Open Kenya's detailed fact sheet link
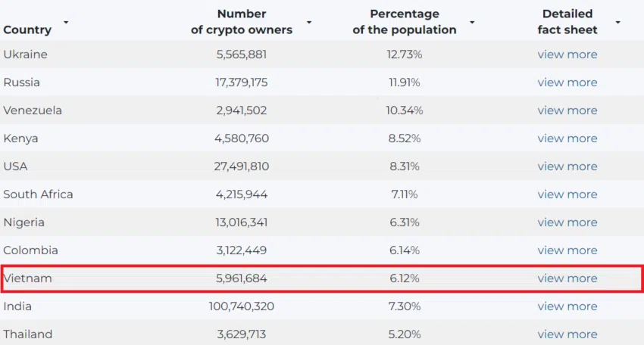The width and height of the screenshot is (644, 345). tap(567, 138)
